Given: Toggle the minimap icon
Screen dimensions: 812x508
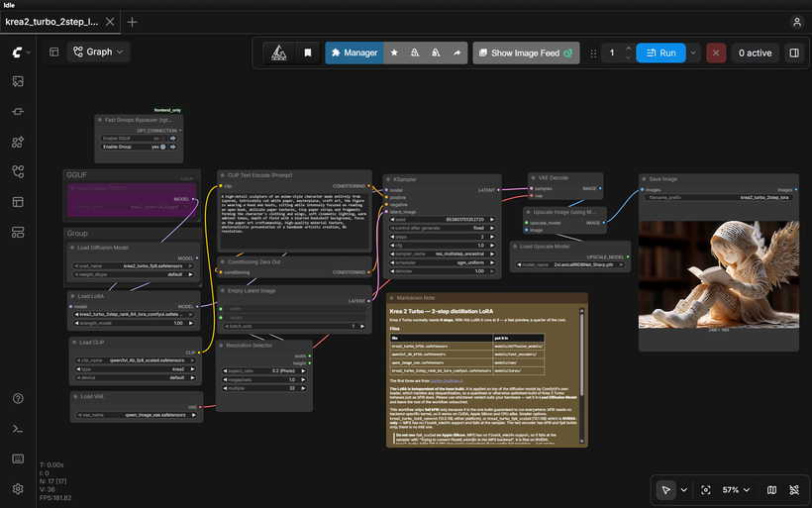Looking at the screenshot, I should pos(771,490).
